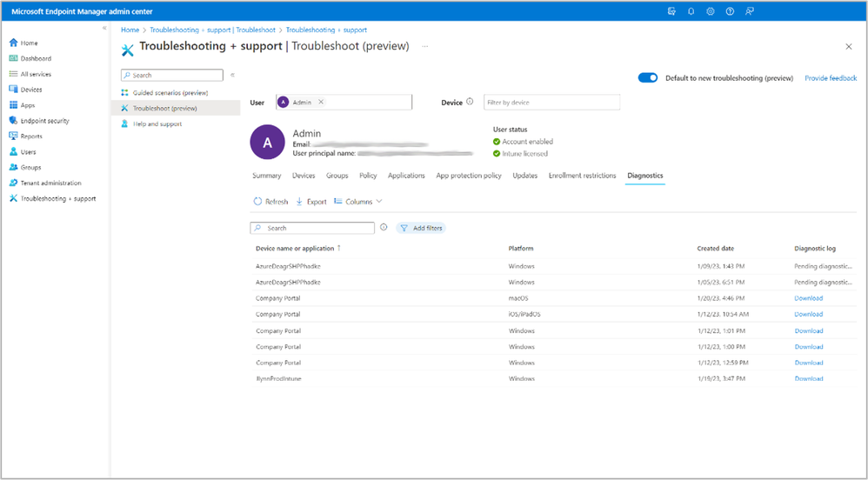Export the diagnostics list
Image resolution: width=868 pixels, height=480 pixels.
311,202
